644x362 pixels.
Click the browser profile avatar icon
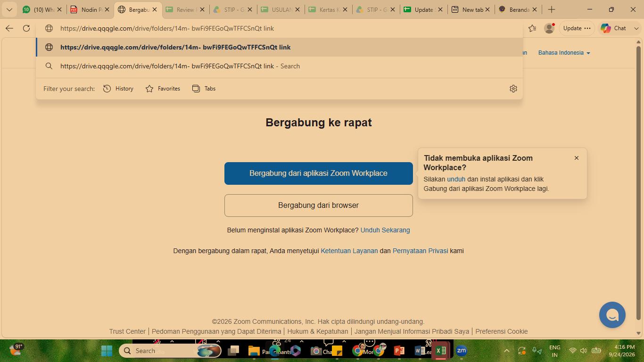tap(549, 28)
